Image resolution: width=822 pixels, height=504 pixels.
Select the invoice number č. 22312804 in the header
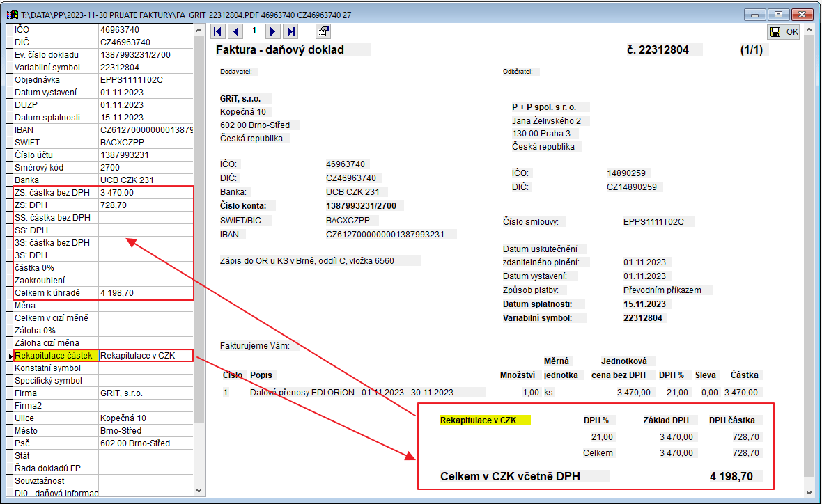pyautogui.click(x=658, y=49)
